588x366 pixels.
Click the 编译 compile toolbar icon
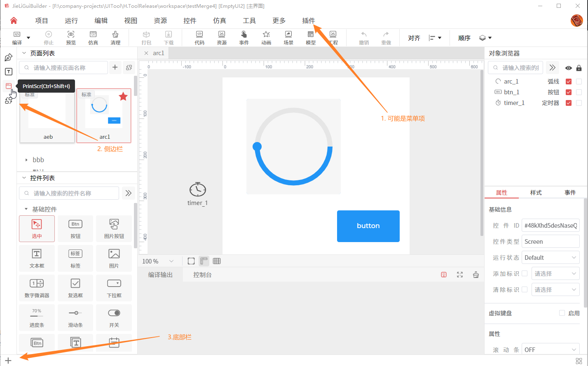(17, 34)
